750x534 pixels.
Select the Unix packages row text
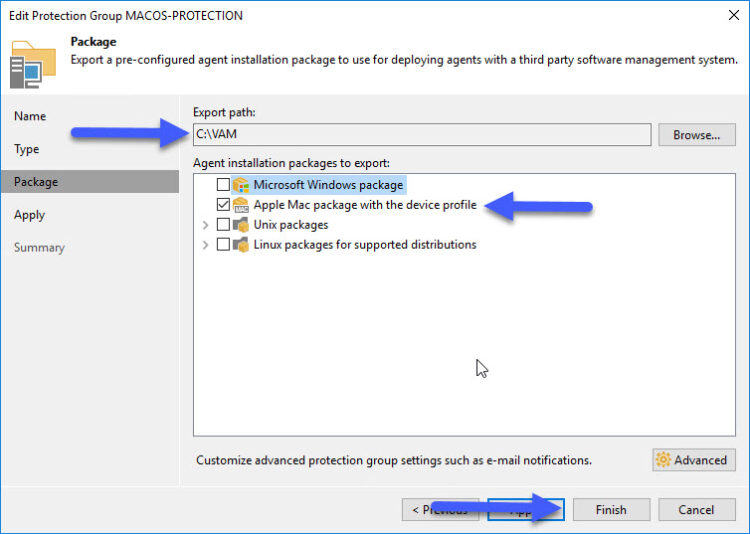point(291,224)
